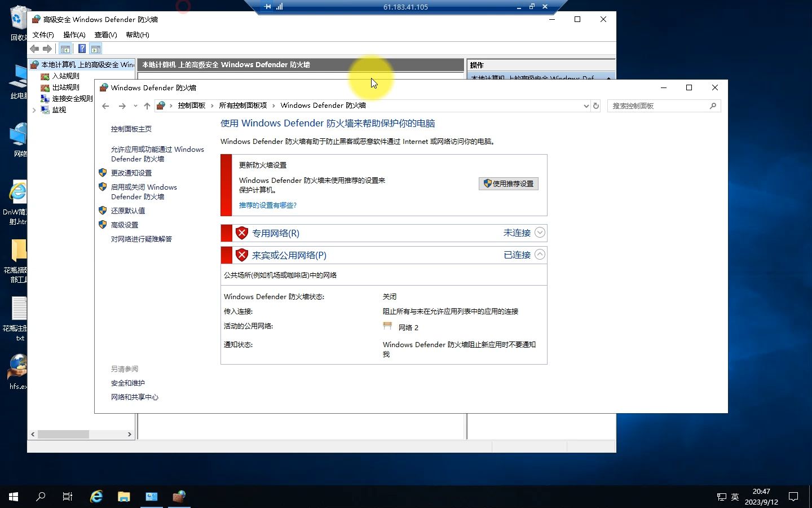Refresh the Control Panel page
The width and height of the screenshot is (812, 508).
(596, 106)
